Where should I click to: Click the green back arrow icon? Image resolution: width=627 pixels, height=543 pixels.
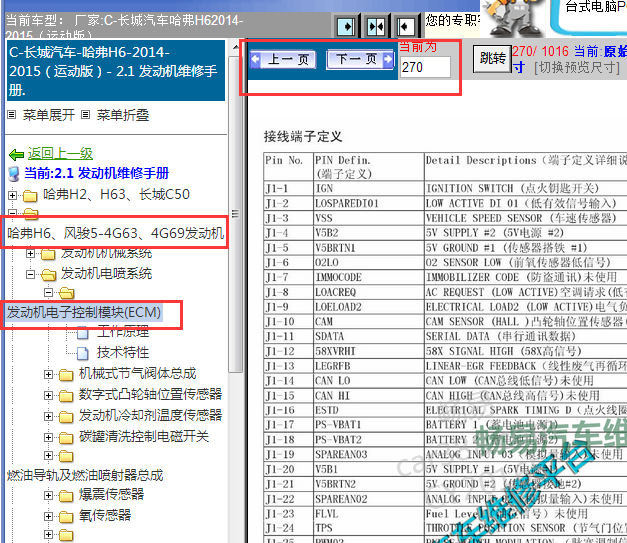tap(16, 154)
